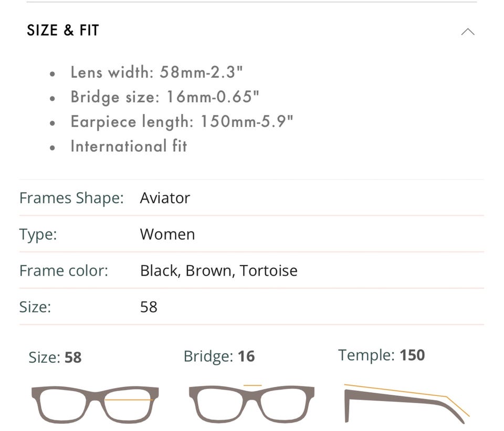This screenshot has height=431, width=504.
Task: Click the Size row label in table
Action: pyautogui.click(x=35, y=307)
